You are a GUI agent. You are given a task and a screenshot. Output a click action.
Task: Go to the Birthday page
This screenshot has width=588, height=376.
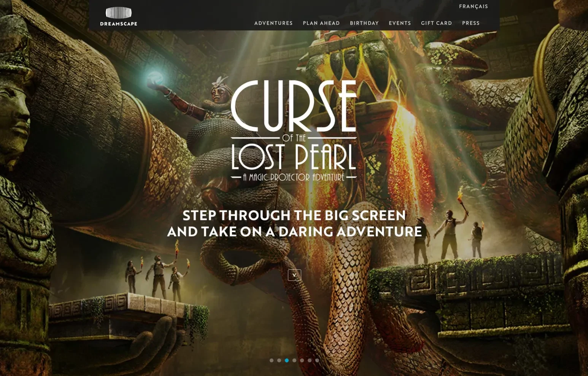click(x=364, y=23)
